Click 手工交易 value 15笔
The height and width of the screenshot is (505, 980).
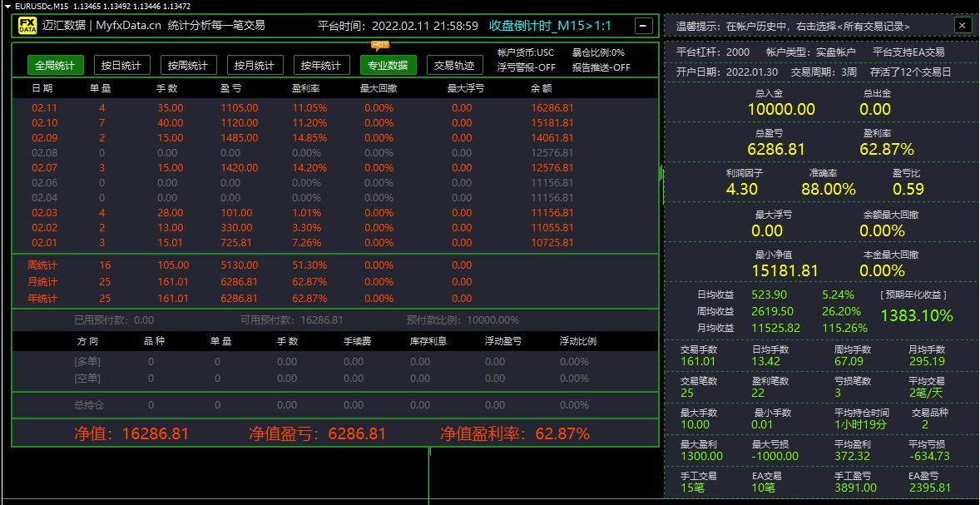(692, 488)
